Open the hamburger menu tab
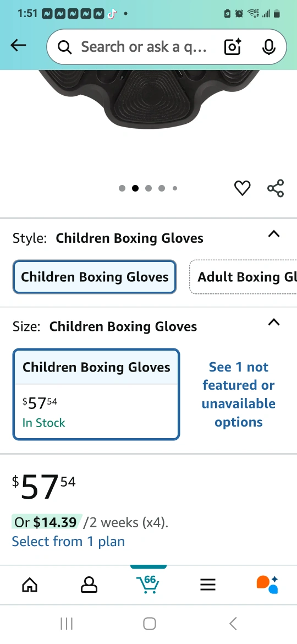This screenshot has height=644, width=297. tap(207, 585)
